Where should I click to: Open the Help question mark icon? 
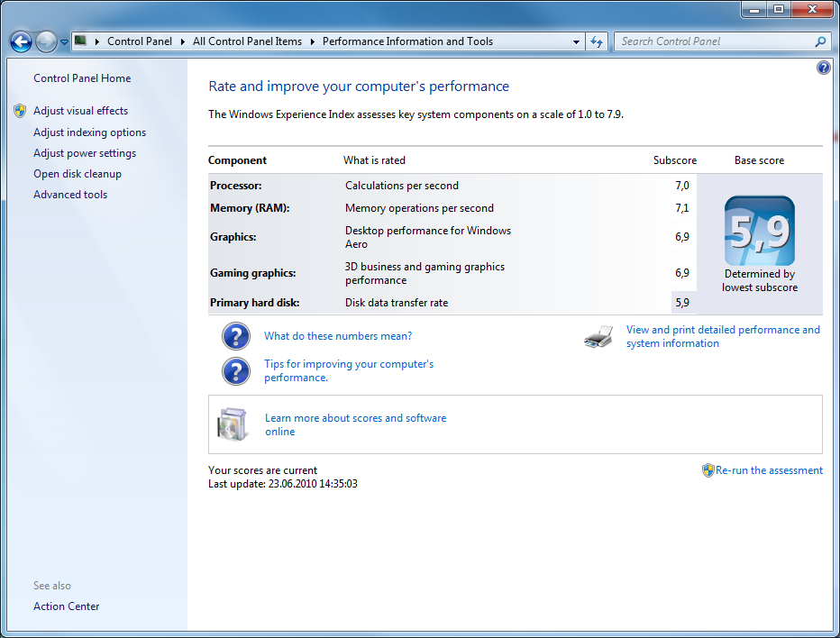pyautogui.click(x=824, y=68)
